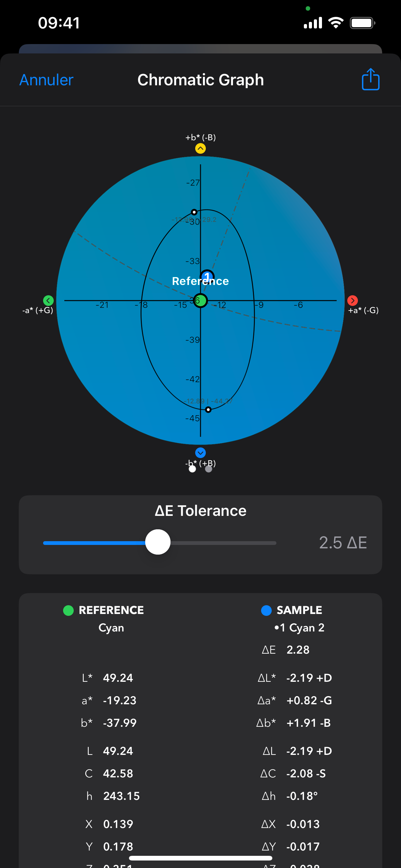Tap b* value '-37.99'
This screenshot has width=401, height=868.
[120, 723]
